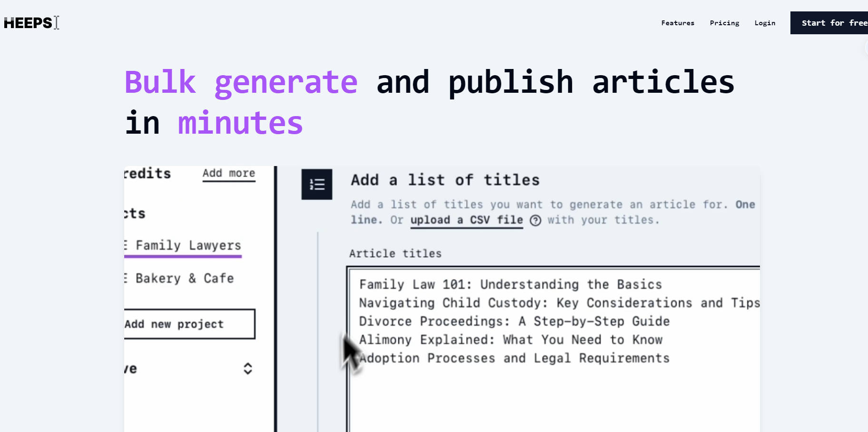Select the Bakery & Cafe project
The height and width of the screenshot is (432, 868).
tap(184, 278)
